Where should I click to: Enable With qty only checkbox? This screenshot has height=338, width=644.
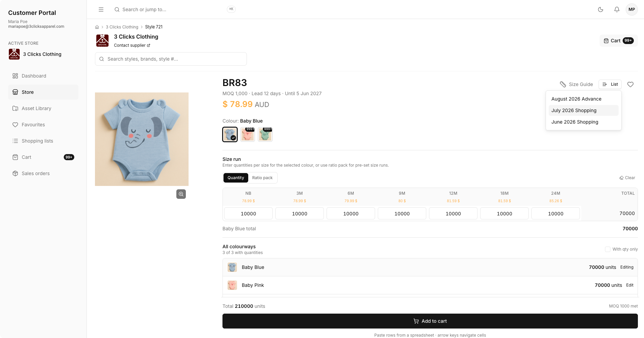point(608,249)
